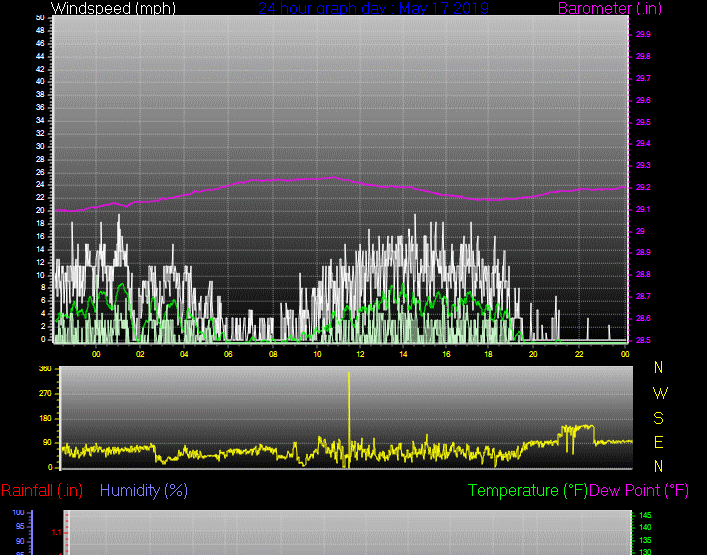
Task: Click the 29.5 barometer axis value
Action: (x=643, y=122)
